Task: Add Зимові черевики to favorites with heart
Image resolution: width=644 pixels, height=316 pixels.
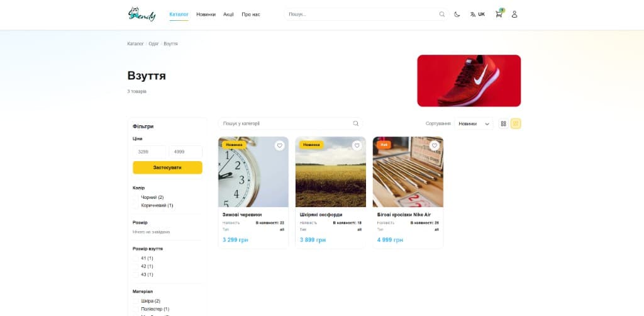Action: pyautogui.click(x=280, y=145)
